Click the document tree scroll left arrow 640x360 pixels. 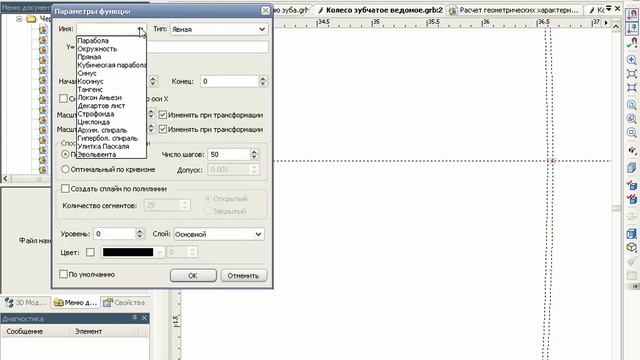tap(5, 178)
